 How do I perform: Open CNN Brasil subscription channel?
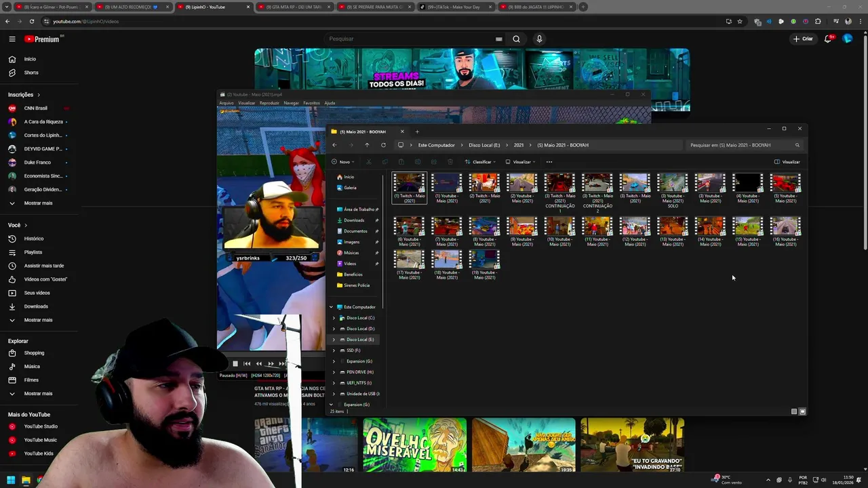click(36, 108)
